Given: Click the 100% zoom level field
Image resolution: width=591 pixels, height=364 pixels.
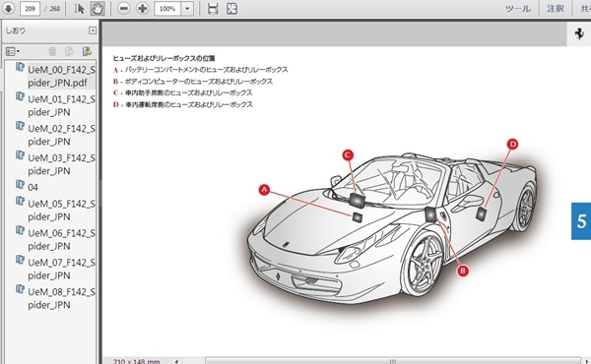Looking at the screenshot, I should coord(167,8).
